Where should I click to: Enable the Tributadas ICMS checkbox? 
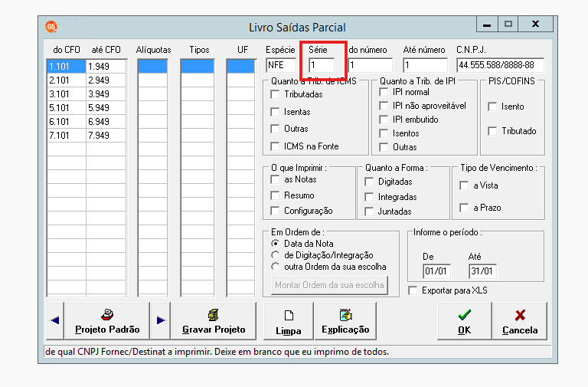(x=275, y=94)
